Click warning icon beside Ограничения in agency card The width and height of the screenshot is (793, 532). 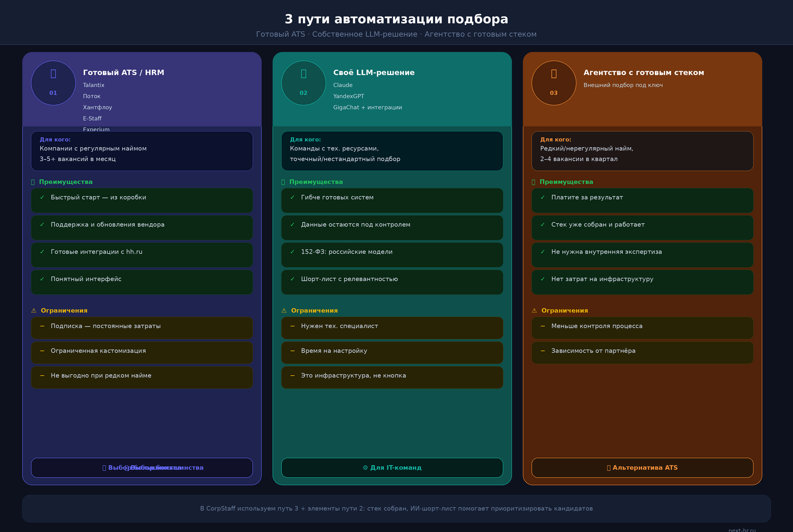tap(534, 311)
